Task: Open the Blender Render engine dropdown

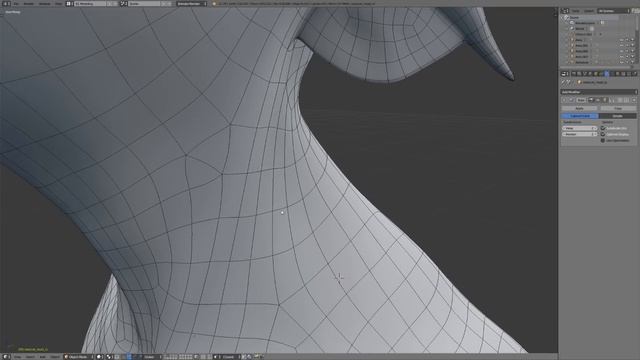Action: [x=191, y=3]
